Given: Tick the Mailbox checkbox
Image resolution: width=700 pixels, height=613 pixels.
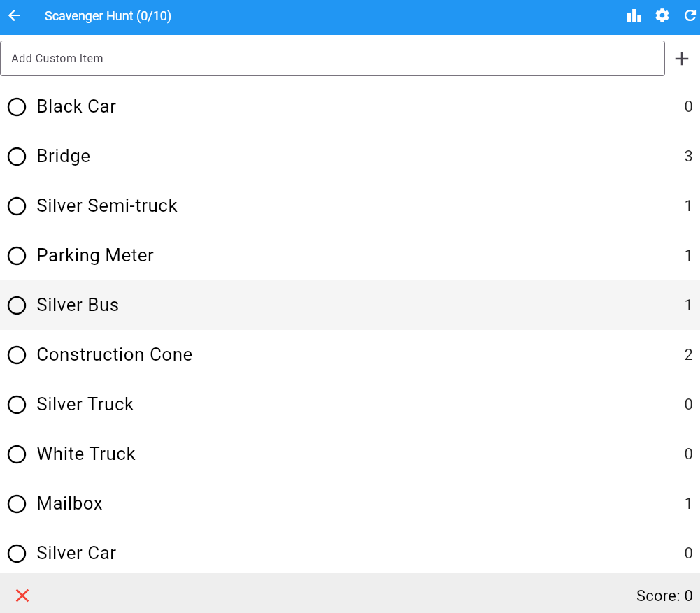Looking at the screenshot, I should pyautogui.click(x=17, y=504).
